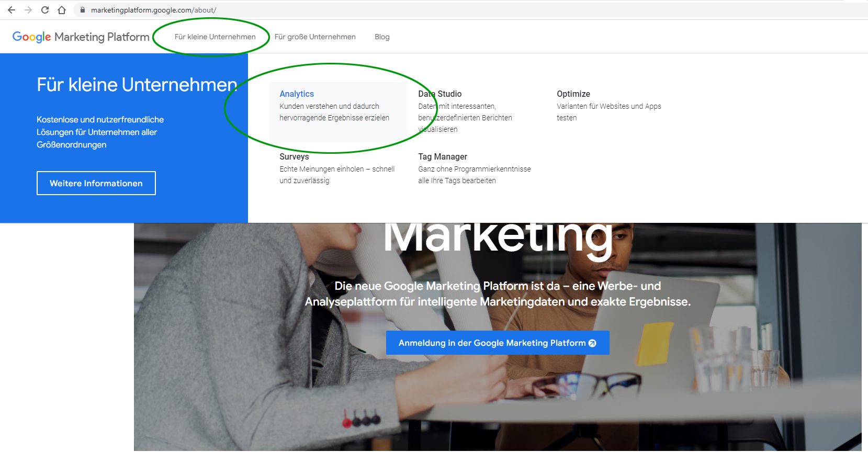Click the hero tagline Die neue Google Marketing Platform
868x463 pixels.
498,293
